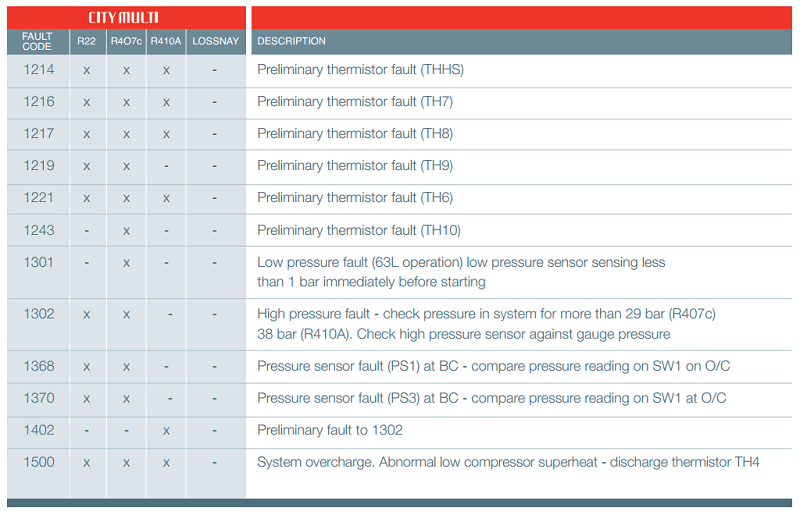Click fault code 1302
This screenshot has width=800, height=515.
39,314
